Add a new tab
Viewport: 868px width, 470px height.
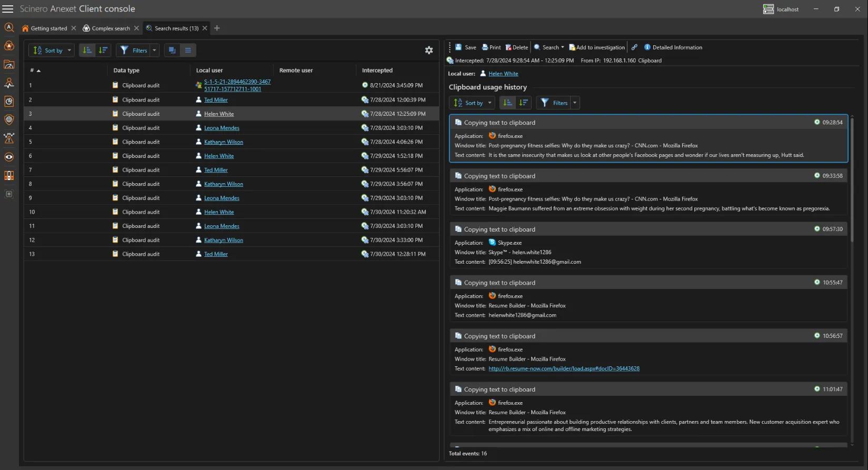coord(217,28)
